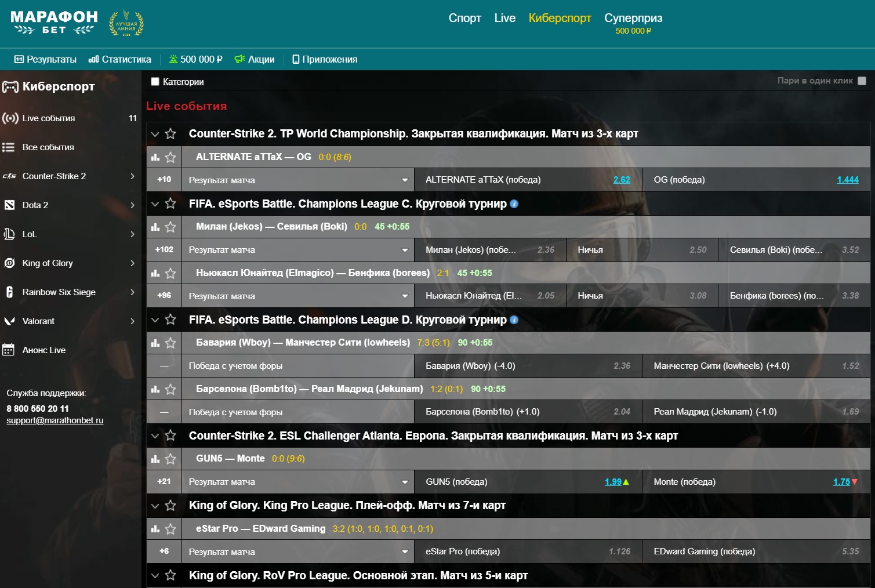Open statistics for Бавария (Wboy) match

tap(155, 343)
